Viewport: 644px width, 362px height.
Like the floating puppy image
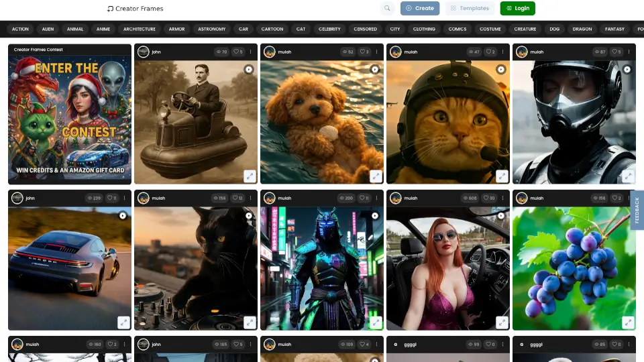coord(364,52)
